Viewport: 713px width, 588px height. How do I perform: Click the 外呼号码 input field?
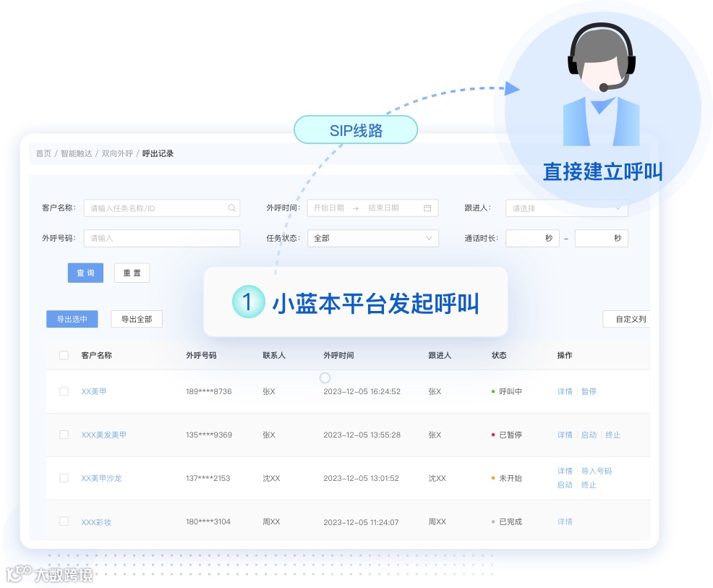pos(162,238)
